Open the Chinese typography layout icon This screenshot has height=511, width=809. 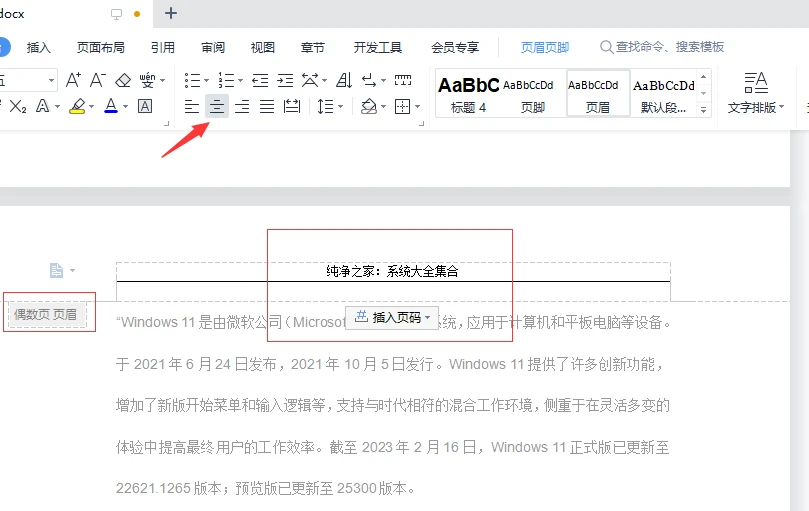click(x=310, y=81)
